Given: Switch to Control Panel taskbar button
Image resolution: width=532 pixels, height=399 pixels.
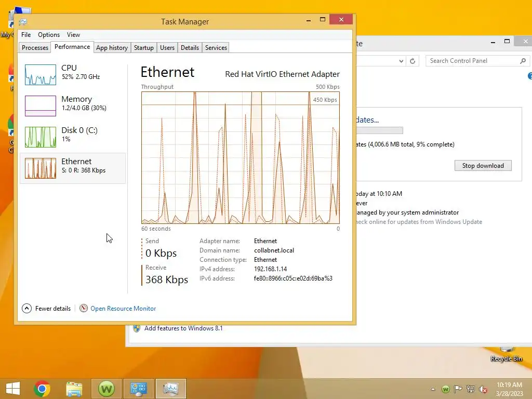Looking at the screenshot, I should coord(138,389).
